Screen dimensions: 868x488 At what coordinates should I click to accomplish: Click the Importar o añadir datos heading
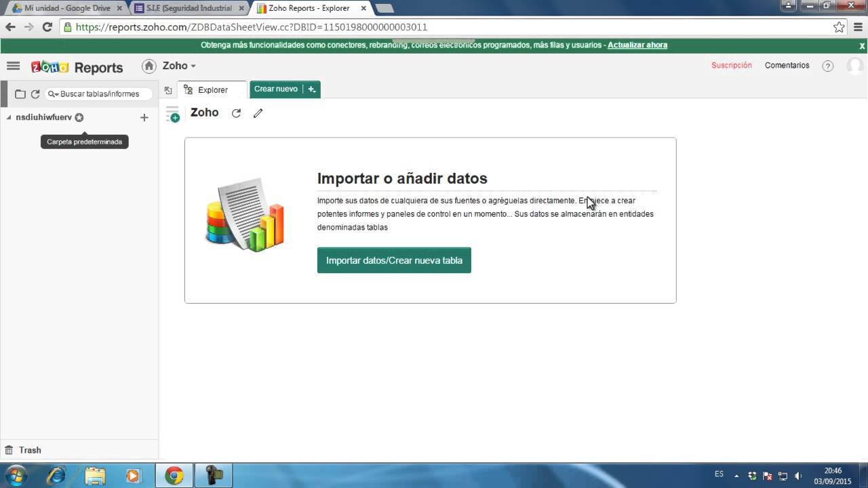(402, 178)
